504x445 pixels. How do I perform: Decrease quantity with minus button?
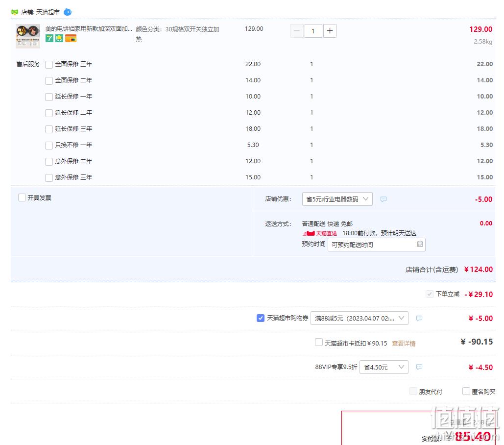click(297, 31)
